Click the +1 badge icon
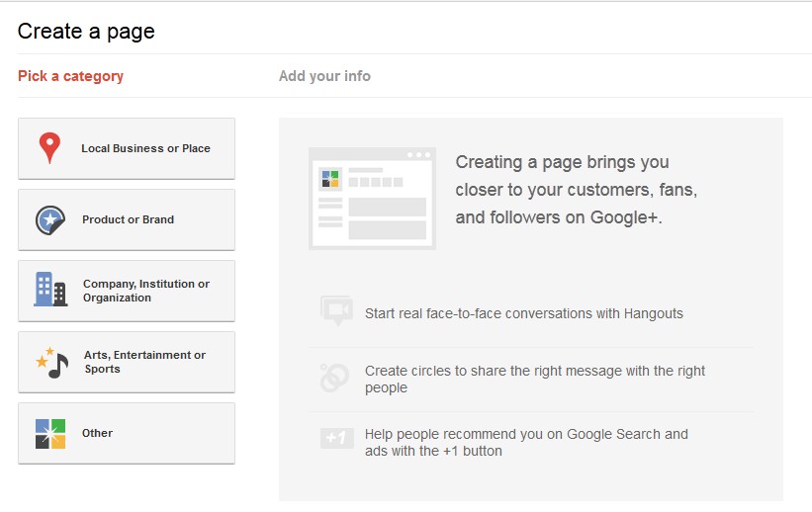 point(336,438)
